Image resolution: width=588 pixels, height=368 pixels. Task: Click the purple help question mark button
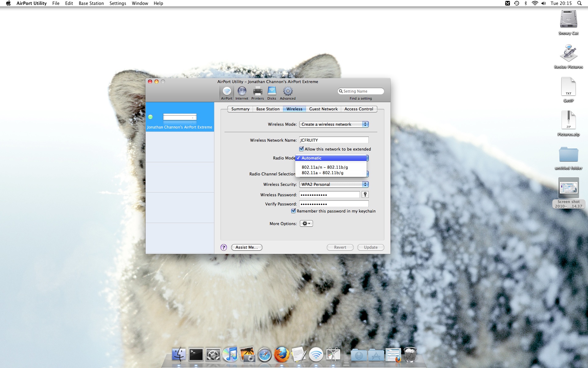pos(224,247)
